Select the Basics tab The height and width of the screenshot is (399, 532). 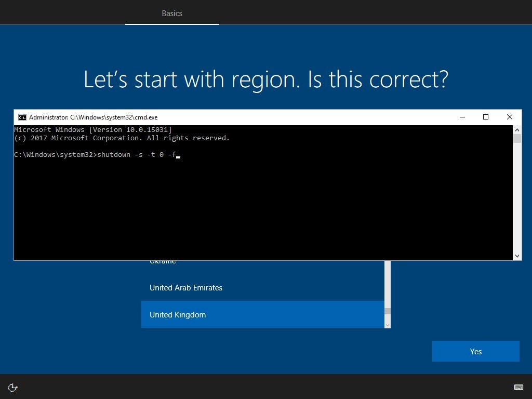(172, 13)
